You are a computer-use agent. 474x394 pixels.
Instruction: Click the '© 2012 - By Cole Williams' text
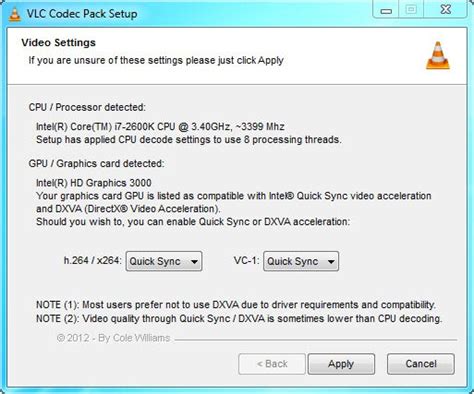point(113,338)
